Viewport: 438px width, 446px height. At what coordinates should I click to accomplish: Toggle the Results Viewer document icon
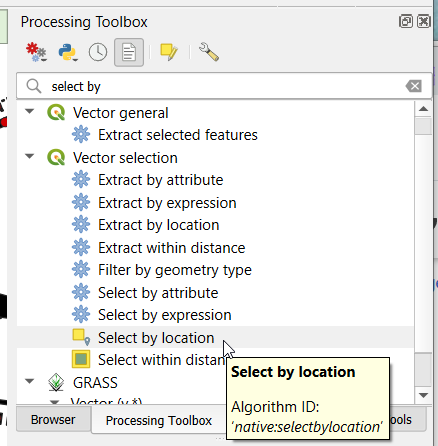coord(129,52)
